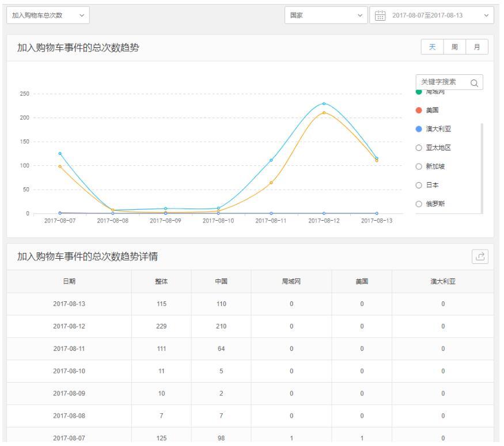
Task: Click the x-axis label 2017-08-09
Action: 165,221
